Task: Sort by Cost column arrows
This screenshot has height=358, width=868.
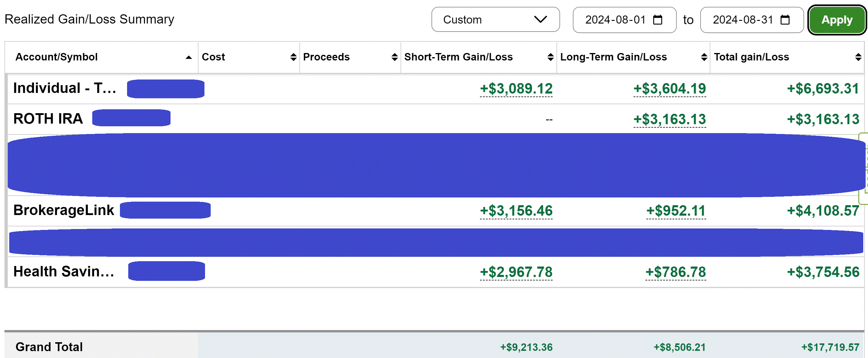Action: point(293,57)
